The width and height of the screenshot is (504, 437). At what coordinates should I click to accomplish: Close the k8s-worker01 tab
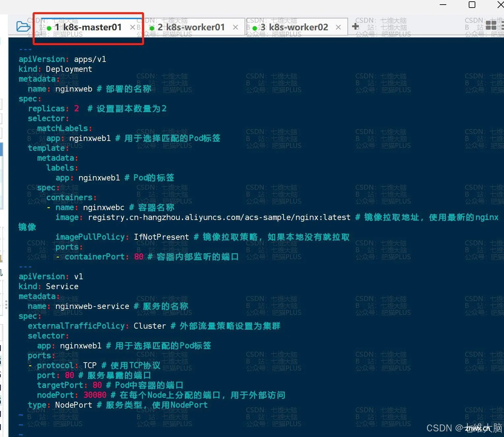pos(235,27)
